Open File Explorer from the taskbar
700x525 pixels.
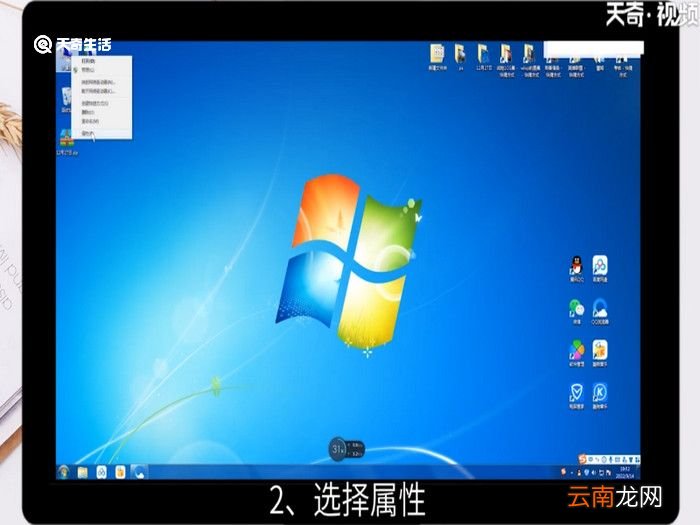pyautogui.click(x=83, y=472)
